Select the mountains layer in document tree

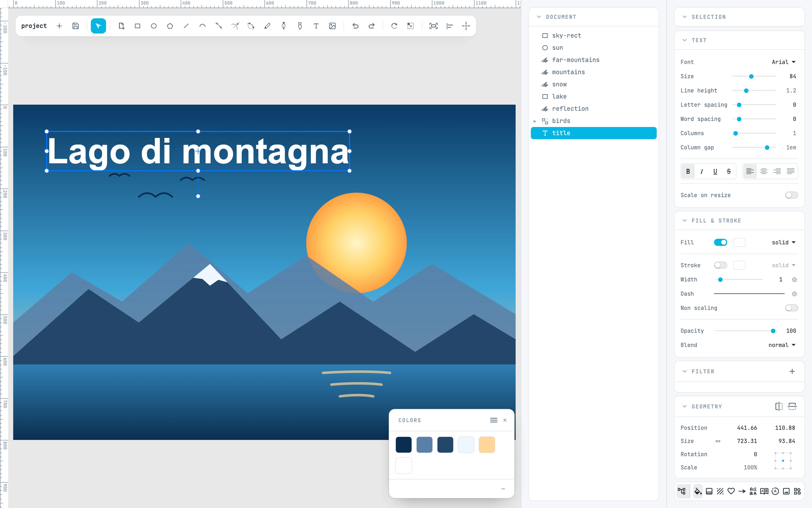(593, 72)
